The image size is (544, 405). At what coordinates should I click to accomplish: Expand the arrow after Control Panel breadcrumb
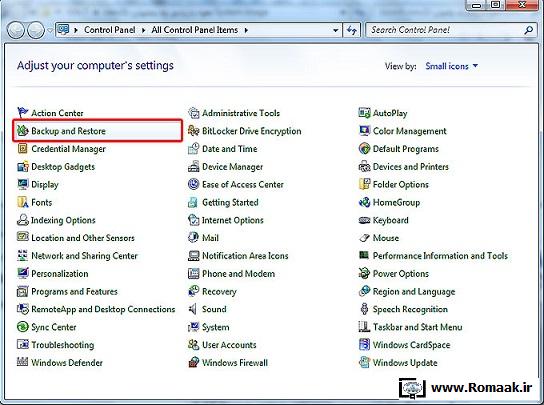point(143,30)
